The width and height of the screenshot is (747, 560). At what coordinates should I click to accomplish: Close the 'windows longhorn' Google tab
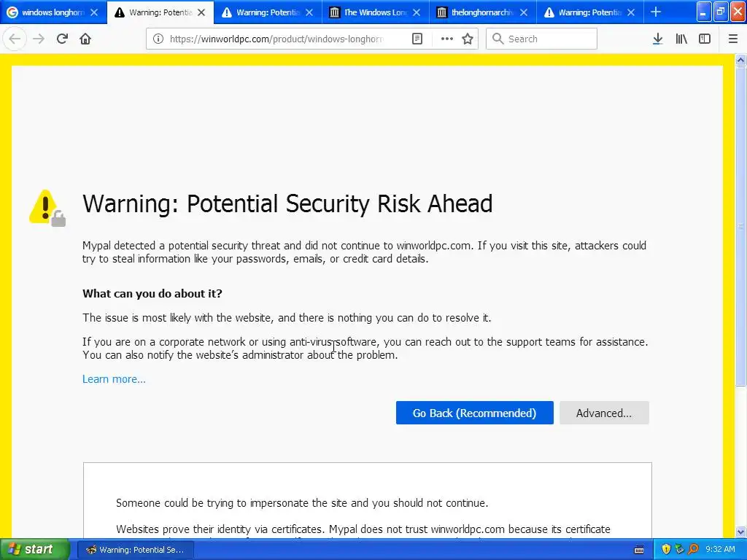click(94, 12)
